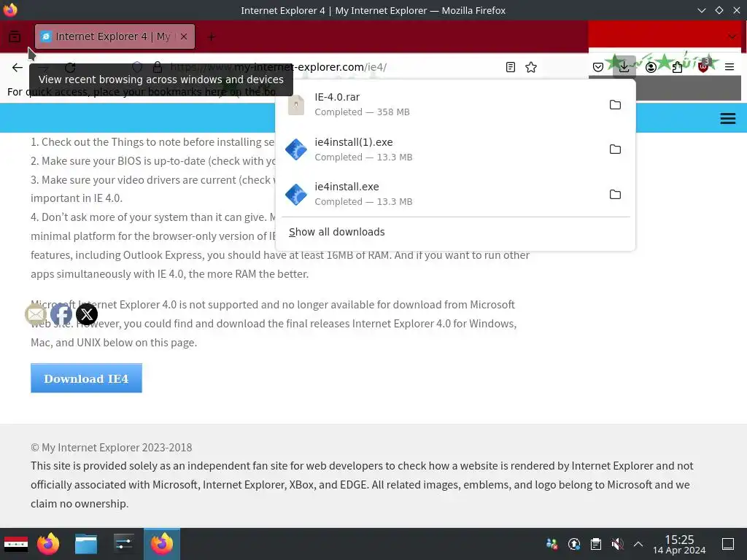Expand the list all tabs chevron

coord(732,36)
